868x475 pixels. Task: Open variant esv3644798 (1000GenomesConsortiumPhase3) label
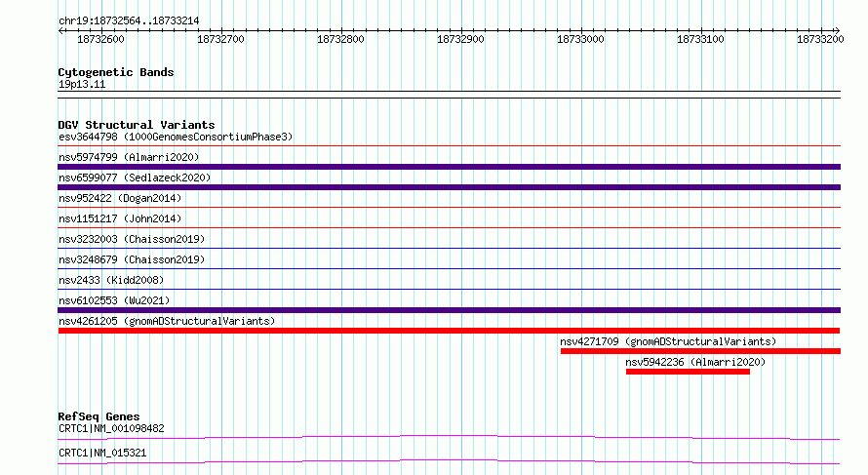tap(176, 137)
